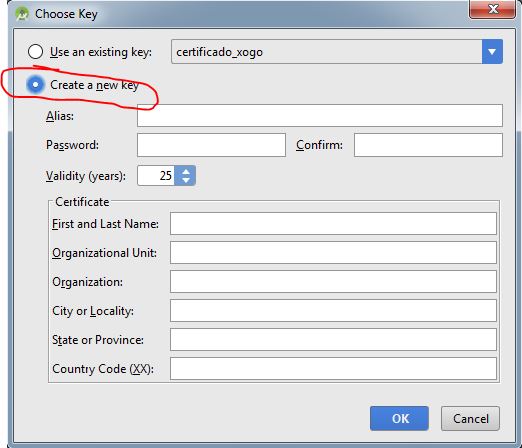
Task: Select the 'Create a new key' radio button
Action: pyautogui.click(x=35, y=85)
